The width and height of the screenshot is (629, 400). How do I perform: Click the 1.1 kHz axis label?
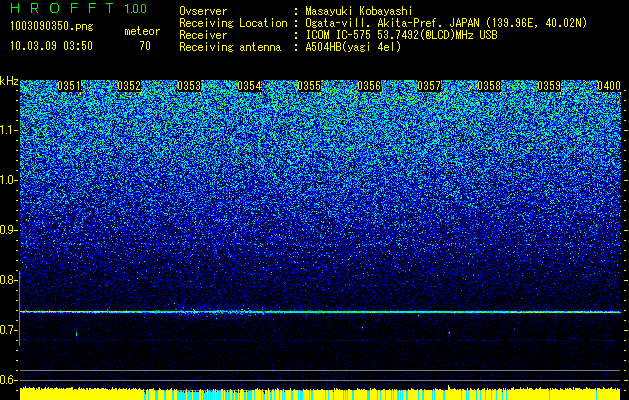point(8,130)
